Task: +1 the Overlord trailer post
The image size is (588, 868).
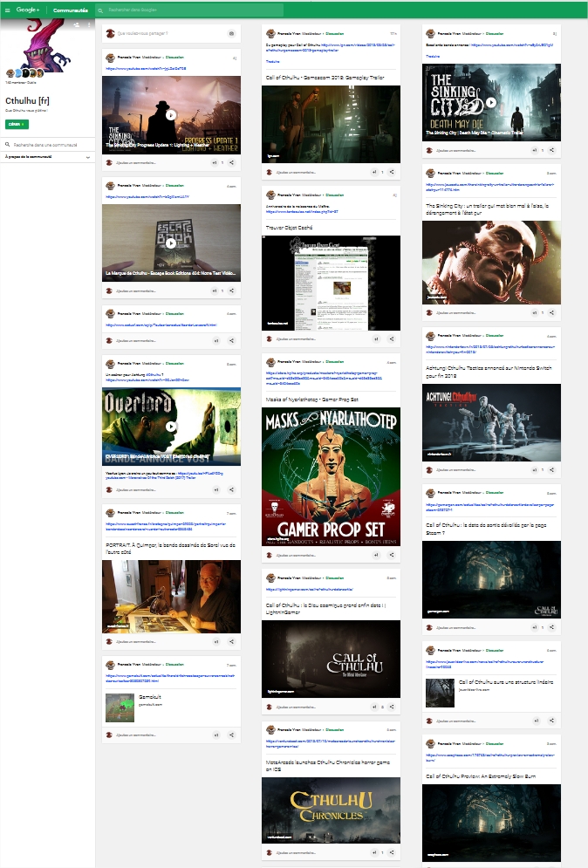Action: point(216,490)
